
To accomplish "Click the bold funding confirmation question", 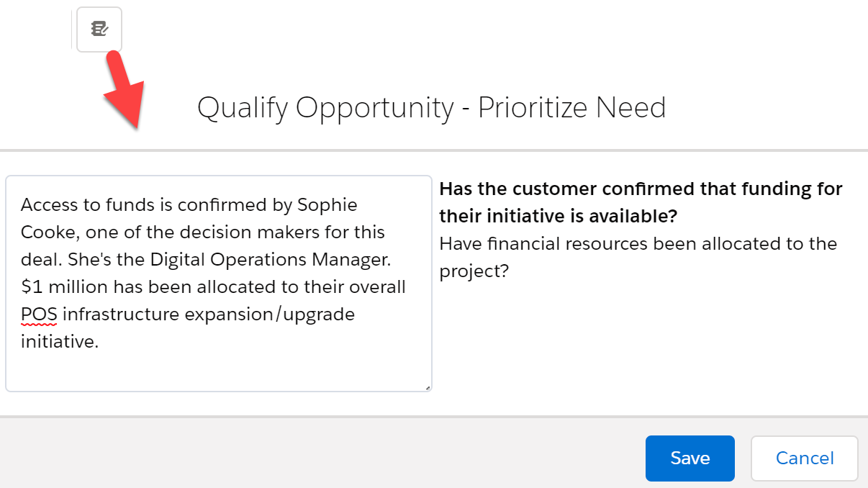I will [x=641, y=202].
